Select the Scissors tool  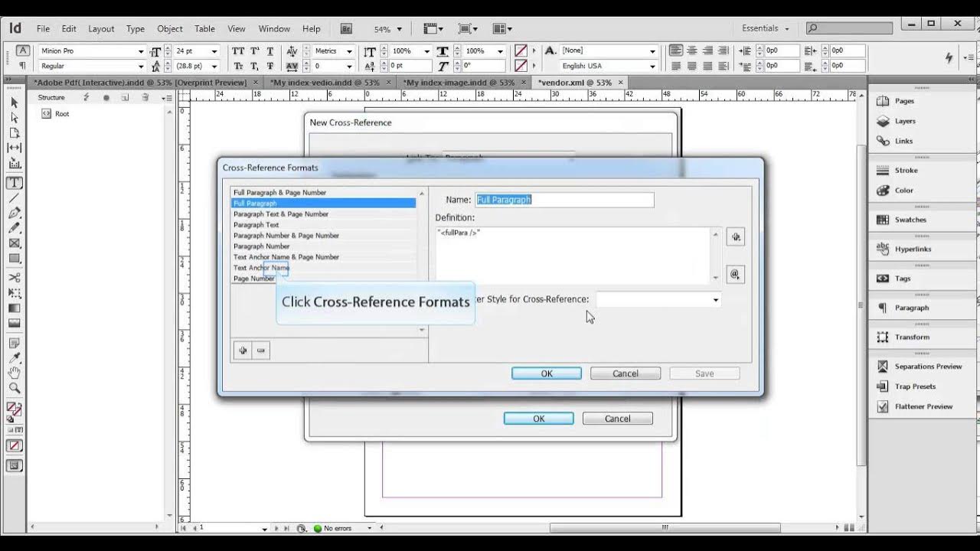click(14, 278)
